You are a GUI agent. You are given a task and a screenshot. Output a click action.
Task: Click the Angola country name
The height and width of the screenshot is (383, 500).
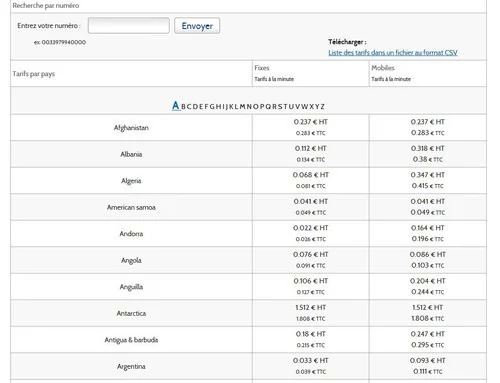tap(131, 260)
